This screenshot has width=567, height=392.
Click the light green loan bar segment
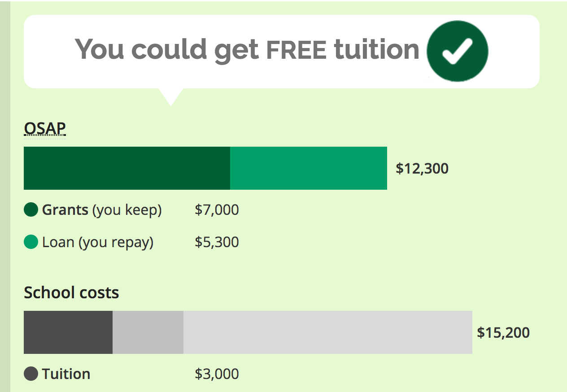[x=309, y=168]
